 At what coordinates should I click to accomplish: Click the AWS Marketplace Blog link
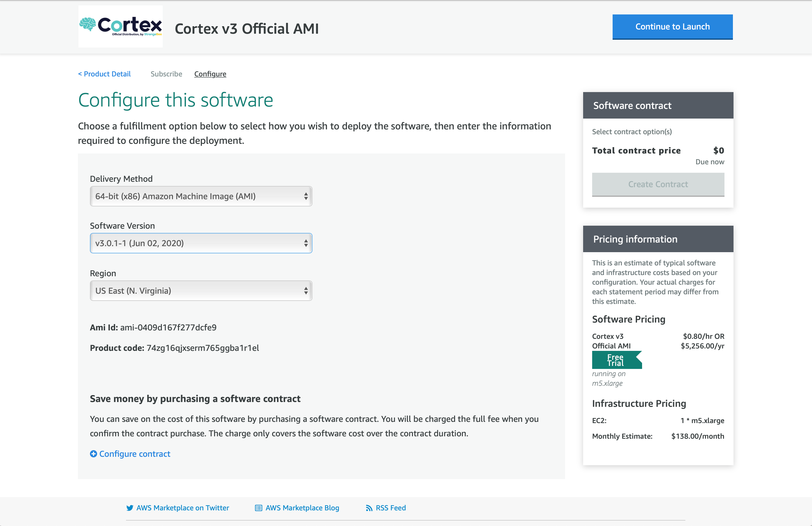(x=302, y=508)
